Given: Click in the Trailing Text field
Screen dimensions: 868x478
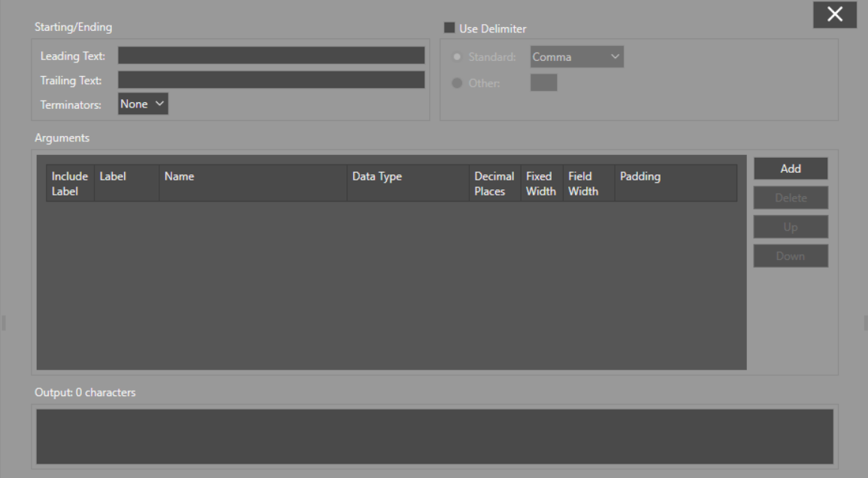Looking at the screenshot, I should (271, 80).
